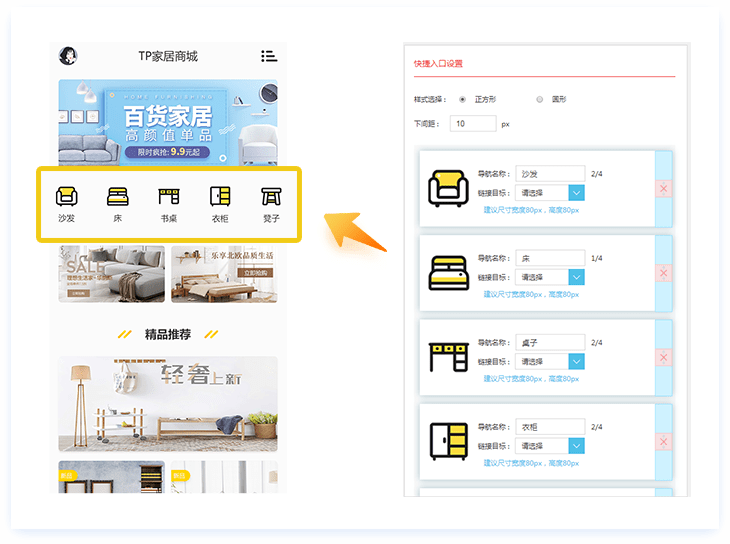This screenshot has width=730, height=544.
Task: Open the list menu icon in header
Action: pyautogui.click(x=269, y=56)
